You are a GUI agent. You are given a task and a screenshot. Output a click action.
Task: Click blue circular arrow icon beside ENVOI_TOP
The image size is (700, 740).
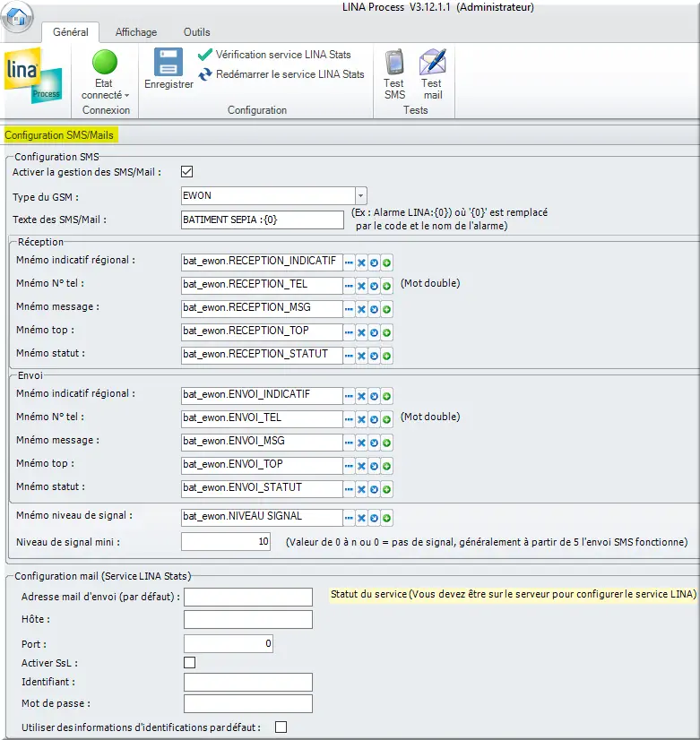[374, 466]
